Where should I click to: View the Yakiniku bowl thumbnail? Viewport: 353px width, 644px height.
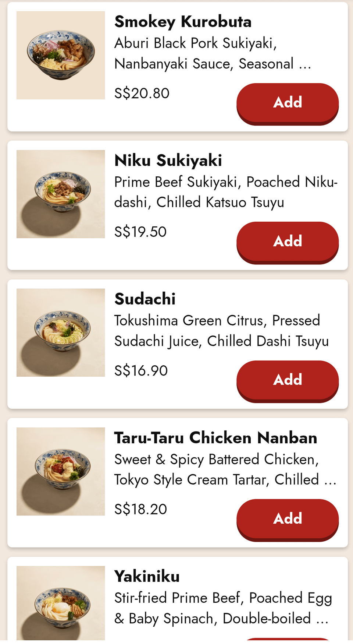click(61, 604)
